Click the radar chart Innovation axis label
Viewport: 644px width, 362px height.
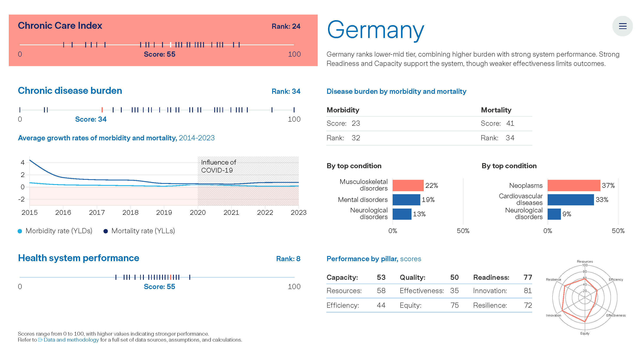point(553,315)
